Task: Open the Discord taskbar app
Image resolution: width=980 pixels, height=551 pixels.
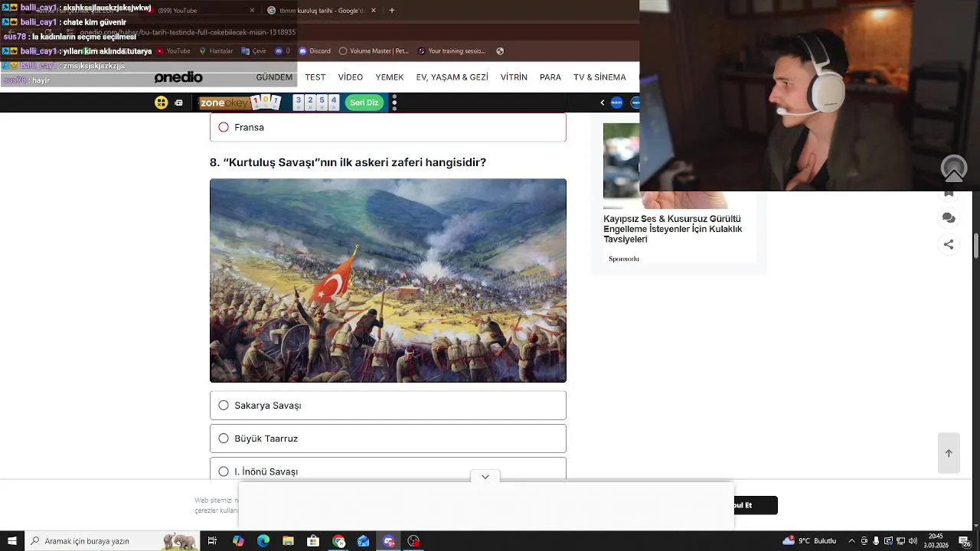Action: tap(389, 541)
